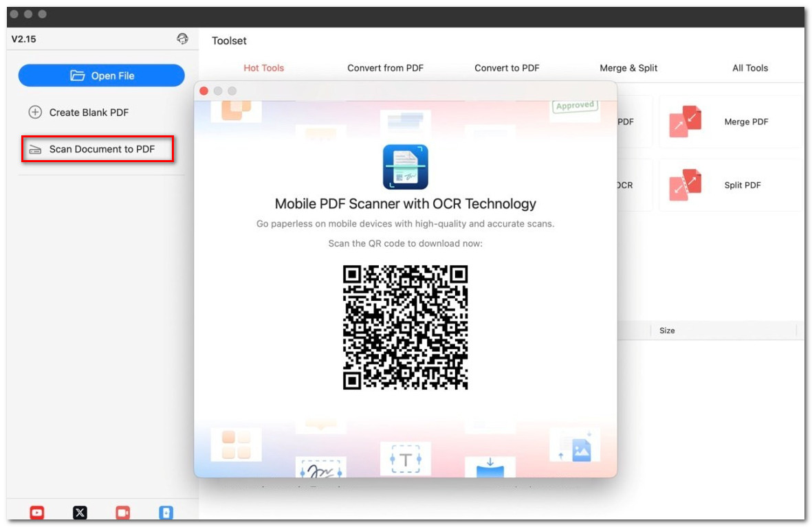Switch to the Hot Tools tab
Image resolution: width=812 pixels, height=527 pixels.
coord(263,68)
